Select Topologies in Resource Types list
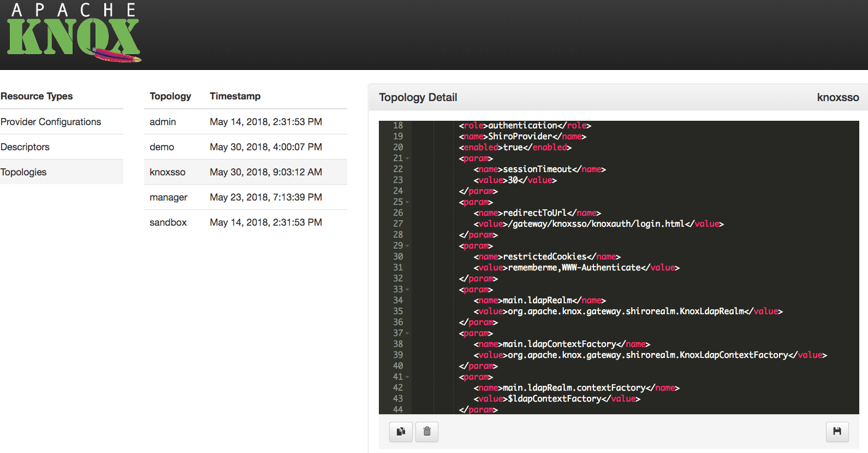 [x=23, y=172]
